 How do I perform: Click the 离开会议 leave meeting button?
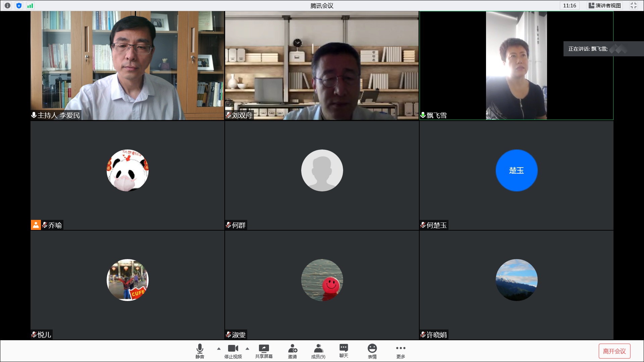coord(614,351)
